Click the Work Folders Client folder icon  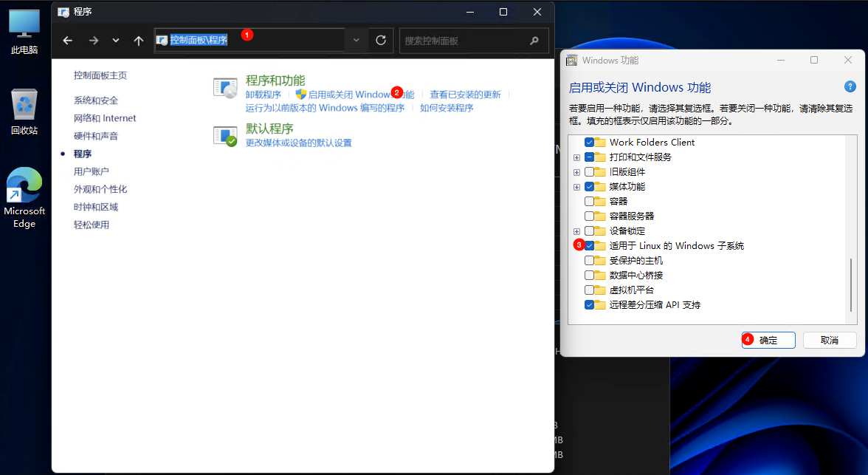click(x=600, y=143)
